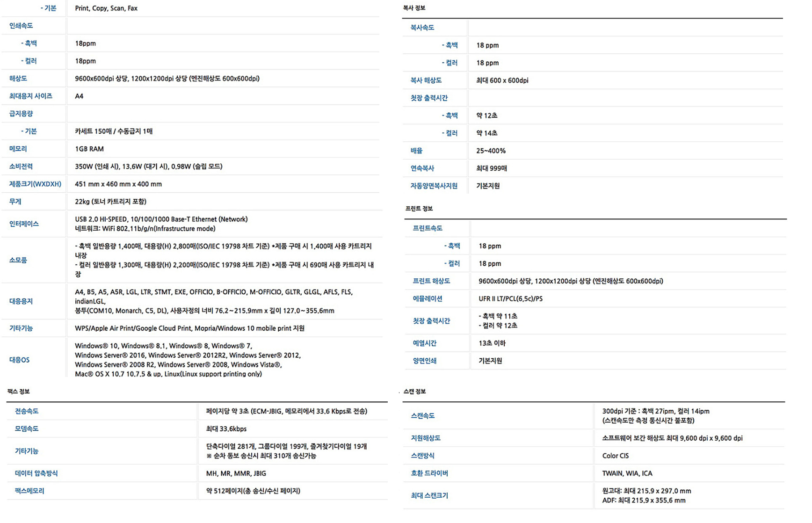
Task: Select the 자동양면복사지원 label
Action: 434,186
